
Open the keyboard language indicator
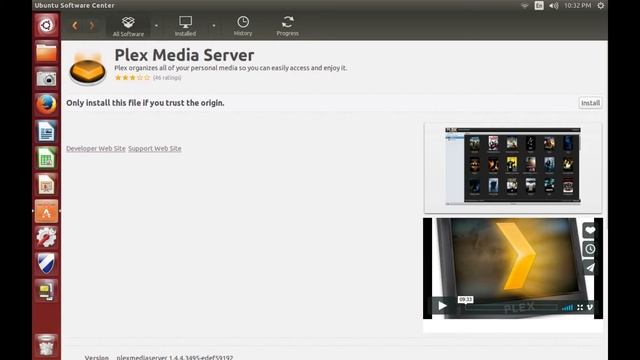[x=539, y=6]
